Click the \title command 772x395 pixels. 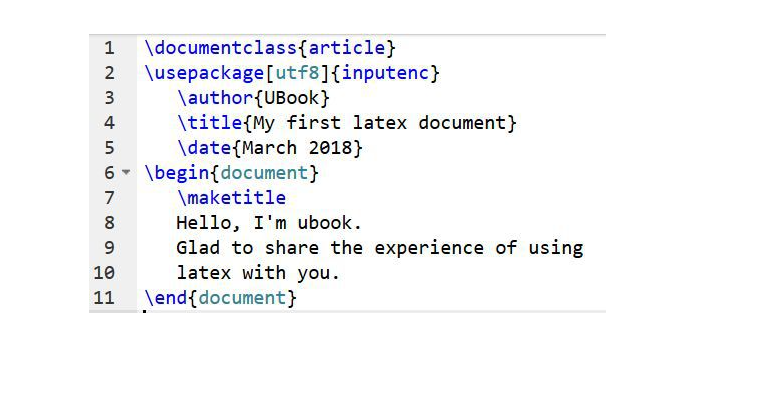210,123
